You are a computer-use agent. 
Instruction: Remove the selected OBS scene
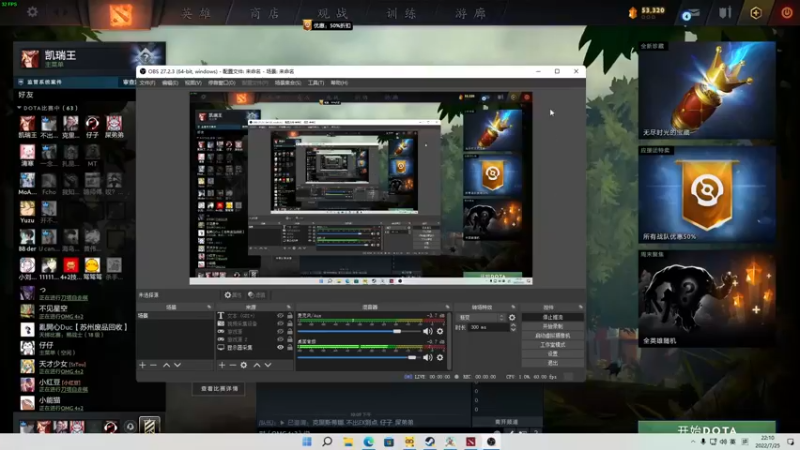153,365
